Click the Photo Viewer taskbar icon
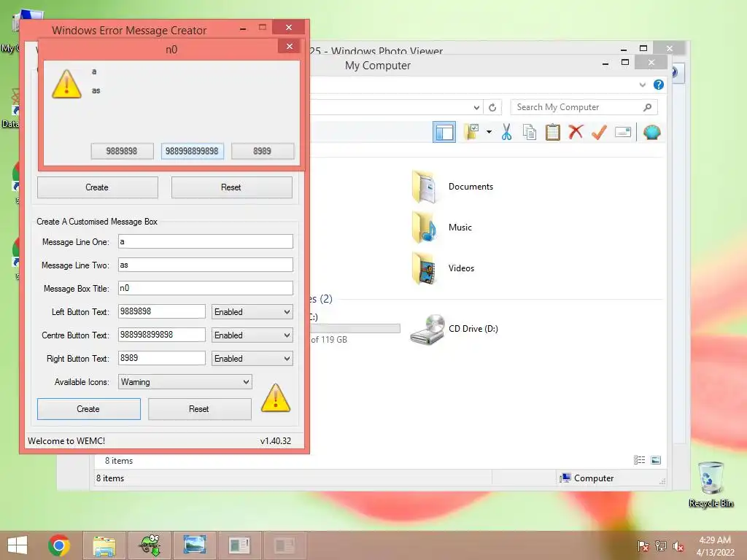Screen dimensions: 747x560 (194, 545)
